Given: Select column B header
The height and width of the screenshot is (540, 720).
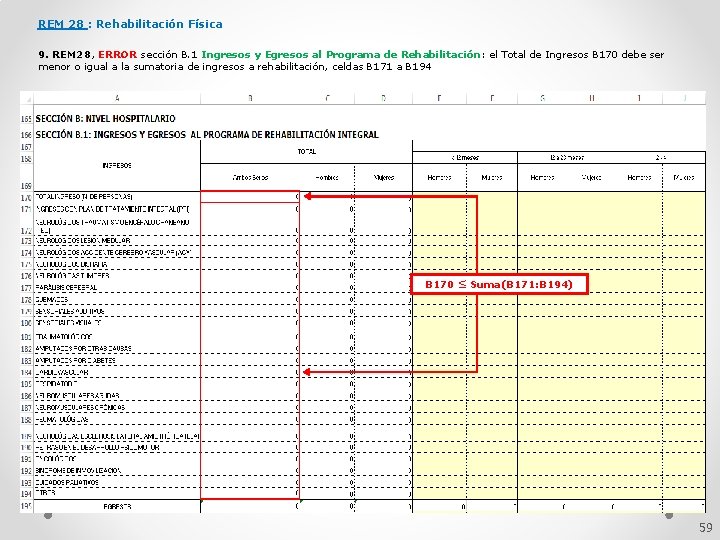Looking at the screenshot, I should (250, 98).
